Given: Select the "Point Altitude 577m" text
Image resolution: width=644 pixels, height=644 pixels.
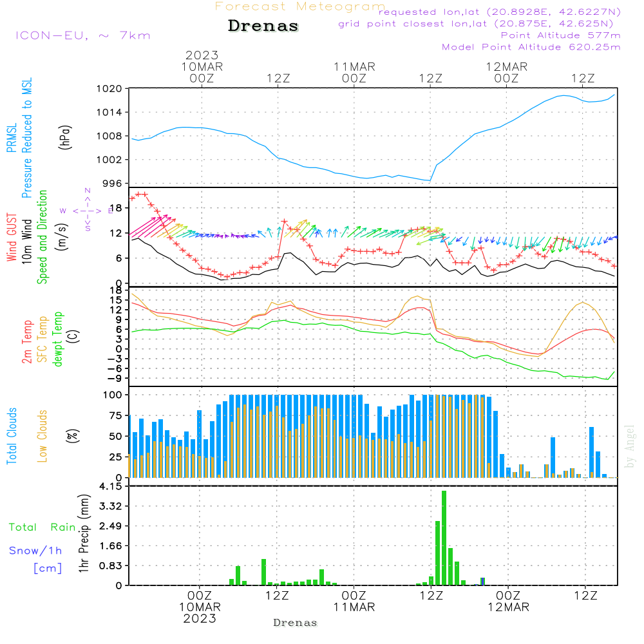Looking at the screenshot, I should pyautogui.click(x=560, y=35).
